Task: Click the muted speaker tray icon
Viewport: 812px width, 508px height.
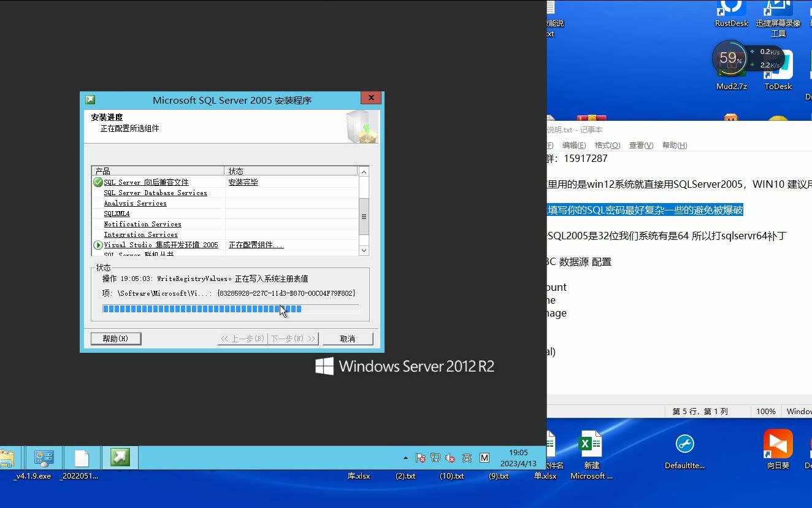Action: click(x=451, y=458)
